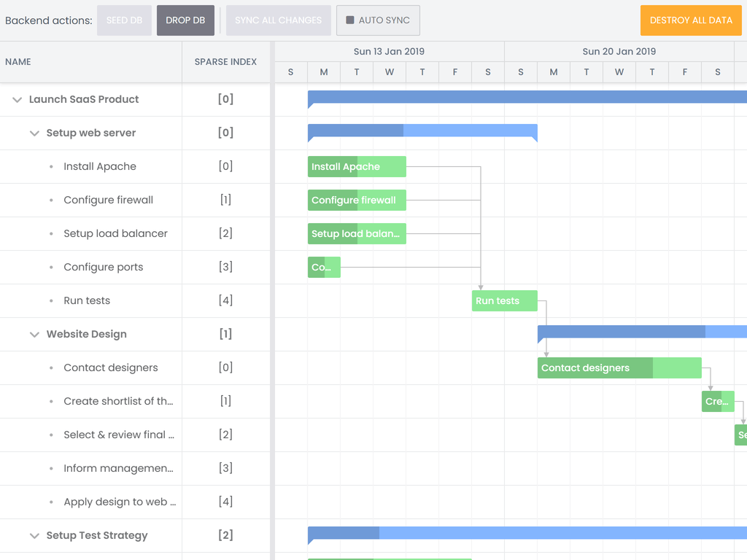
Task: Collapse the Website Design group
Action: [34, 334]
